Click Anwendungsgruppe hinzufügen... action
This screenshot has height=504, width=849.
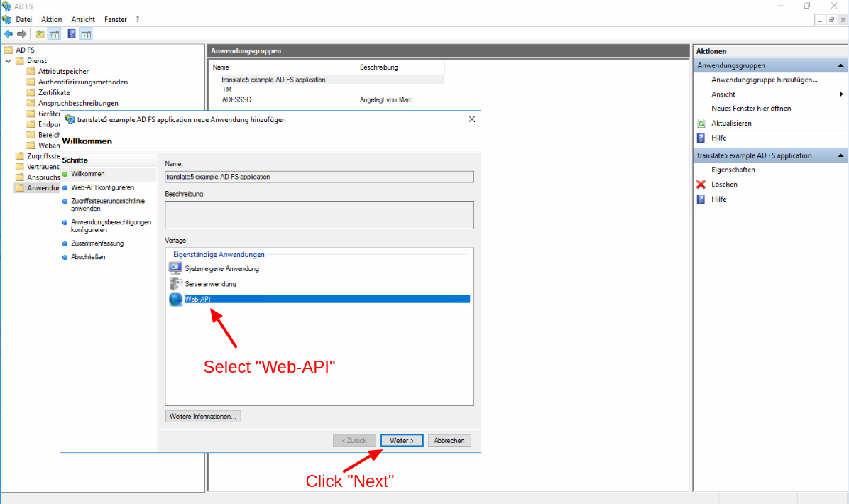764,80
